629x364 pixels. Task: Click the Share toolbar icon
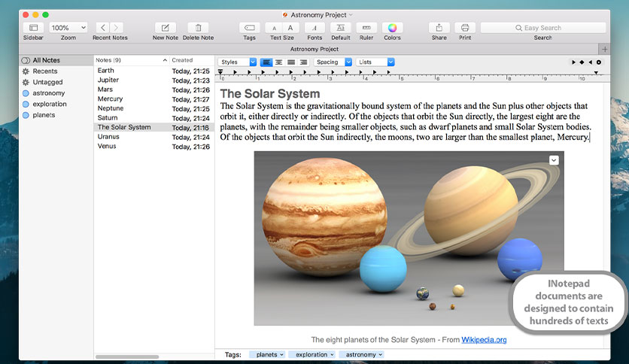click(439, 28)
